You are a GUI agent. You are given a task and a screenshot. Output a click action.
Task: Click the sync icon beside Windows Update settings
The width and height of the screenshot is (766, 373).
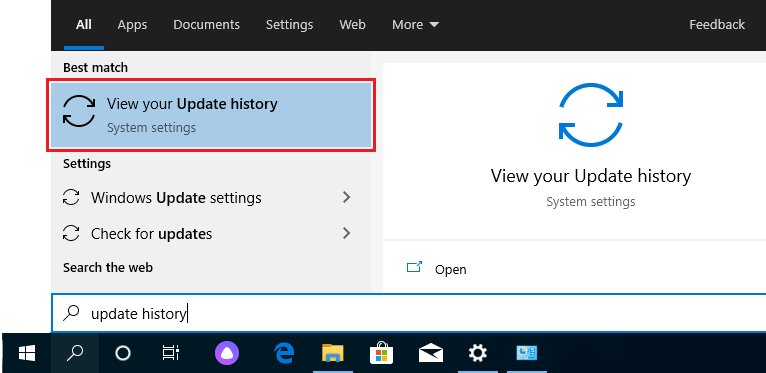point(71,198)
